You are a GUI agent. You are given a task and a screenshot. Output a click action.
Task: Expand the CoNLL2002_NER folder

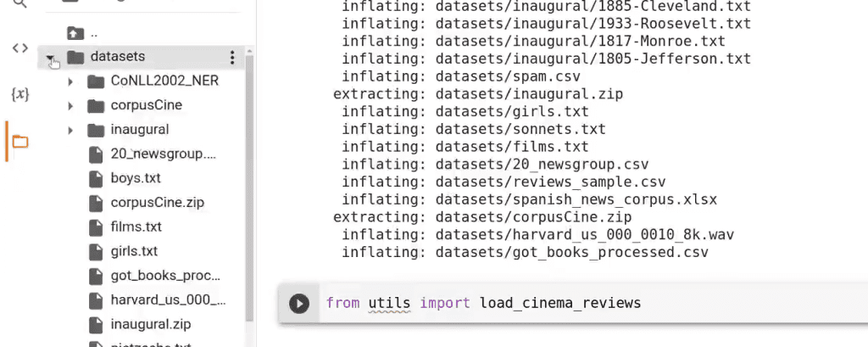(x=70, y=81)
